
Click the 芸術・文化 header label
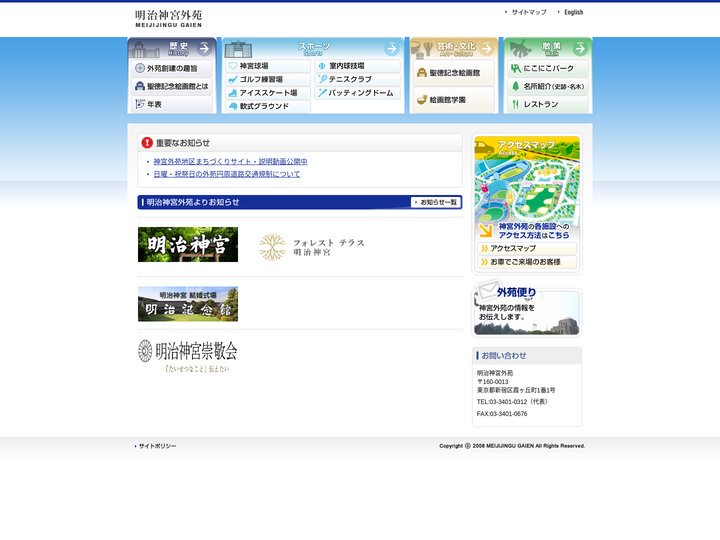pyautogui.click(x=456, y=48)
